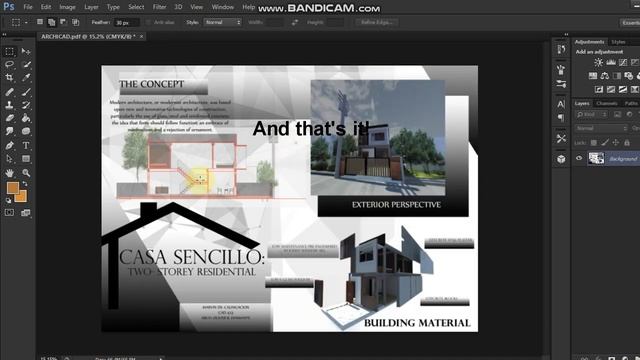Choose Subtract from Selection mode
Image resolution: width=640 pixels, height=360 pixels.
[63, 22]
